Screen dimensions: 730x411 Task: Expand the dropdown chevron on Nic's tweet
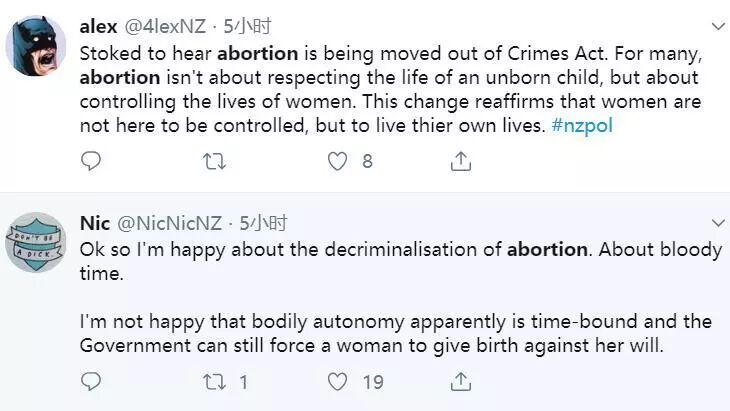[717, 221]
